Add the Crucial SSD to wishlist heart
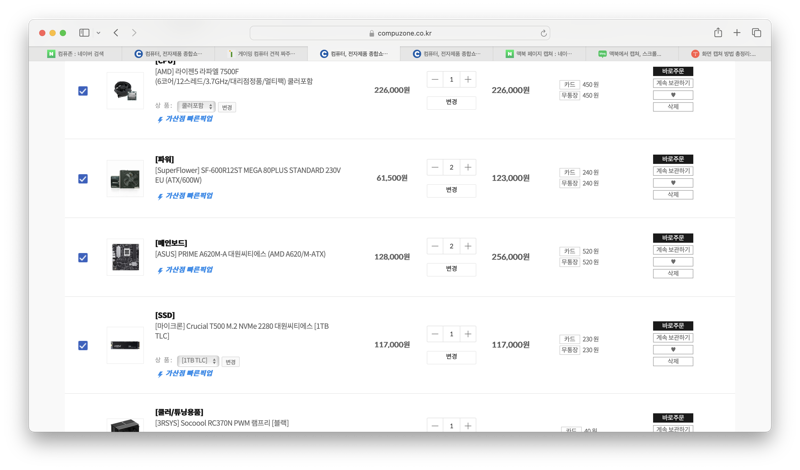This screenshot has height=470, width=800. (x=673, y=350)
